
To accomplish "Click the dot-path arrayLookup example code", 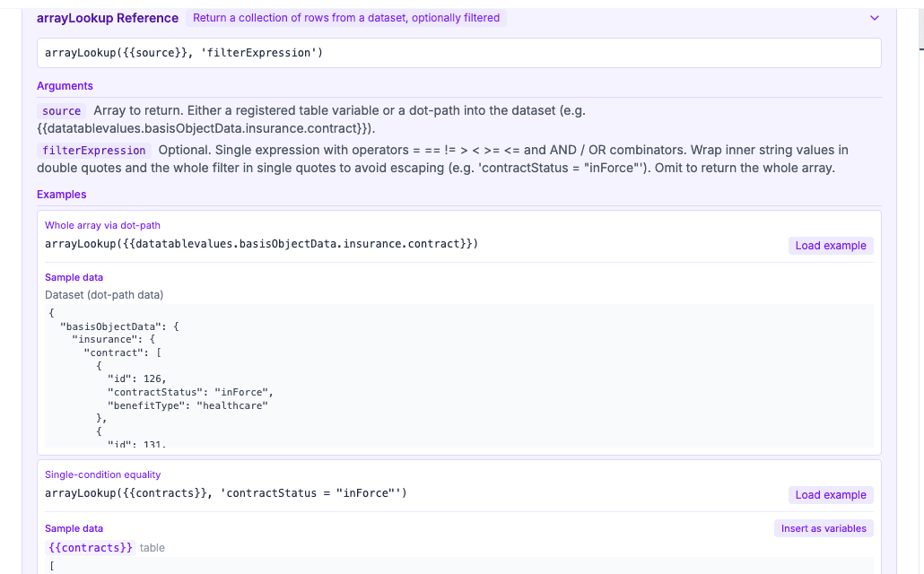I will pos(262,244).
